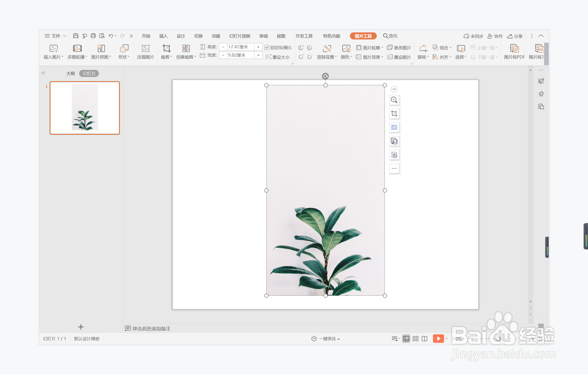Open Creative Crop (创意裁剪) icon
The width and height of the screenshot is (588, 374).
[x=186, y=49]
